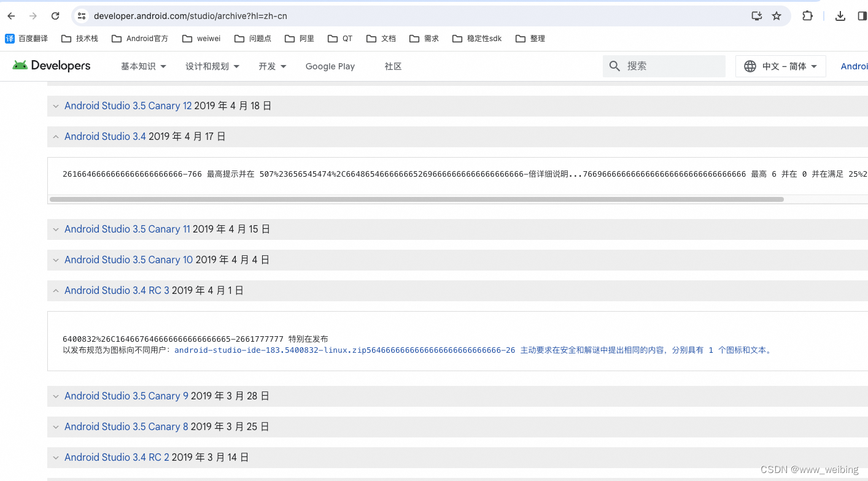This screenshot has width=868, height=481.
Task: Click the date text 2019 年 4 月 4 日
Action: click(x=233, y=260)
